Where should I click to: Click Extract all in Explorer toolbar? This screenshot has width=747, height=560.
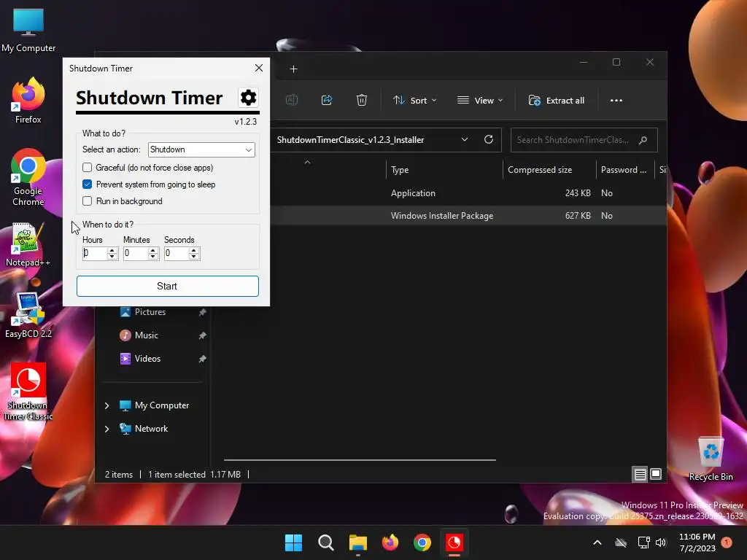click(x=557, y=101)
